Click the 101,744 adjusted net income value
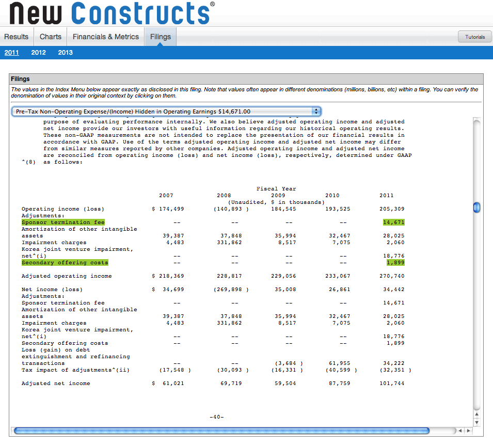This screenshot has width=493, height=448. [x=392, y=383]
